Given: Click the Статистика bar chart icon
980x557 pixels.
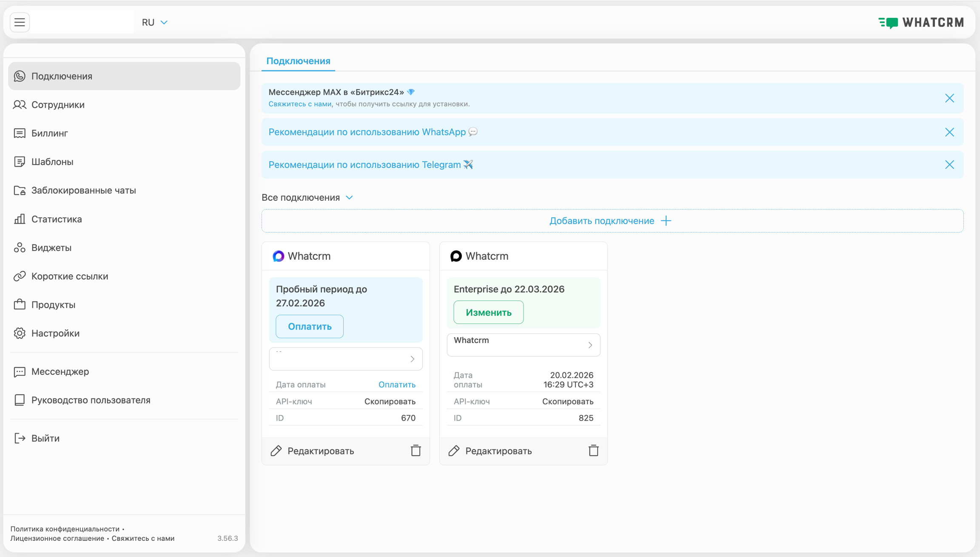Looking at the screenshot, I should pos(20,219).
